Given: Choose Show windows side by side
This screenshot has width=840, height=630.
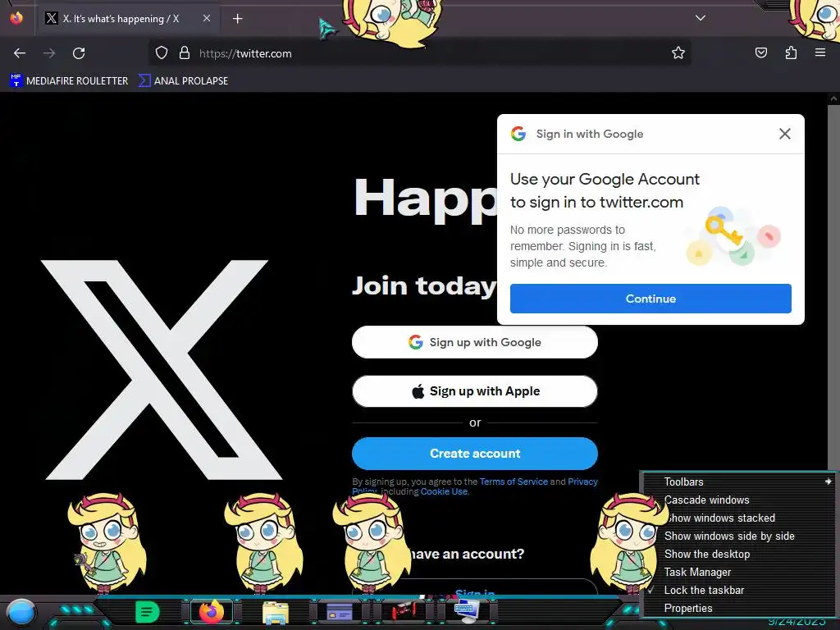Looking at the screenshot, I should 739,536.
